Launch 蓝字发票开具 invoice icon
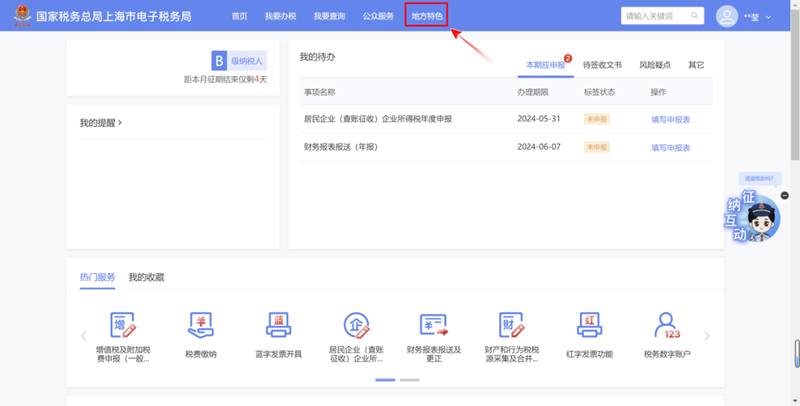Image resolution: width=800 pixels, height=406 pixels. [279, 326]
